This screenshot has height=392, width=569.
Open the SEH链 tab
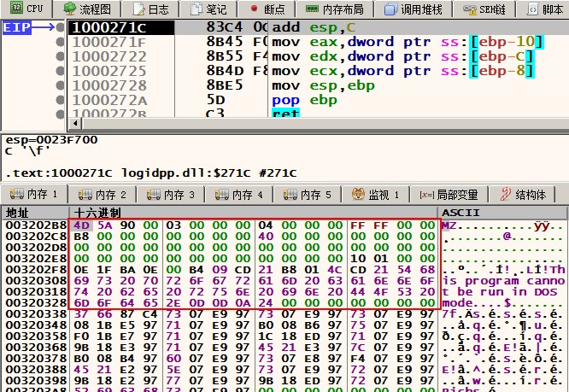[x=486, y=9]
